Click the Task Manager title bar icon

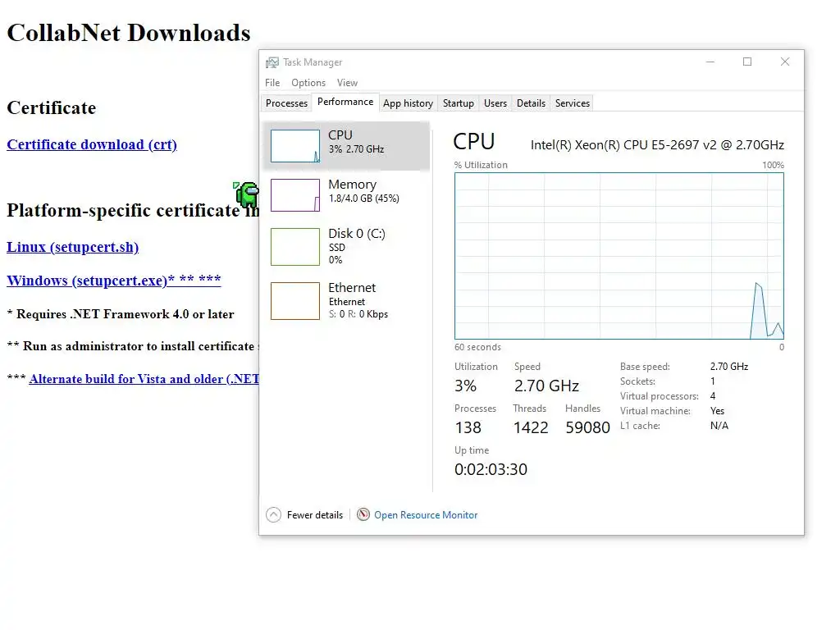[272, 62]
